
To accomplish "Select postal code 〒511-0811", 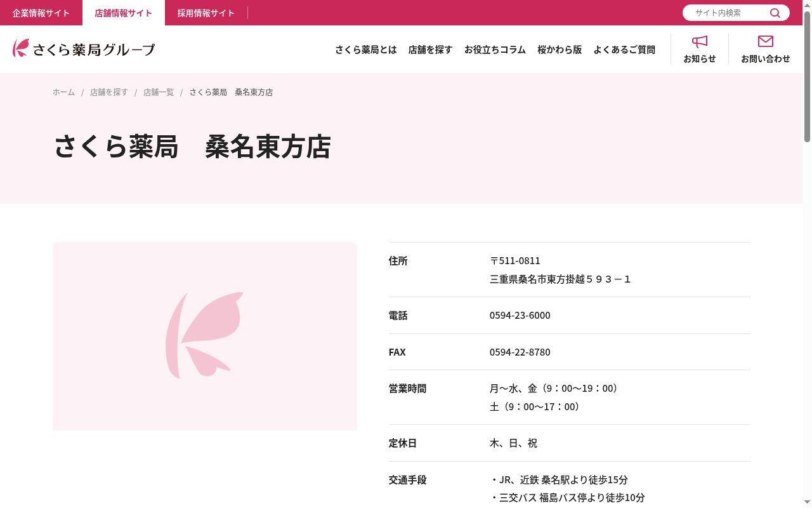I will coord(515,261).
